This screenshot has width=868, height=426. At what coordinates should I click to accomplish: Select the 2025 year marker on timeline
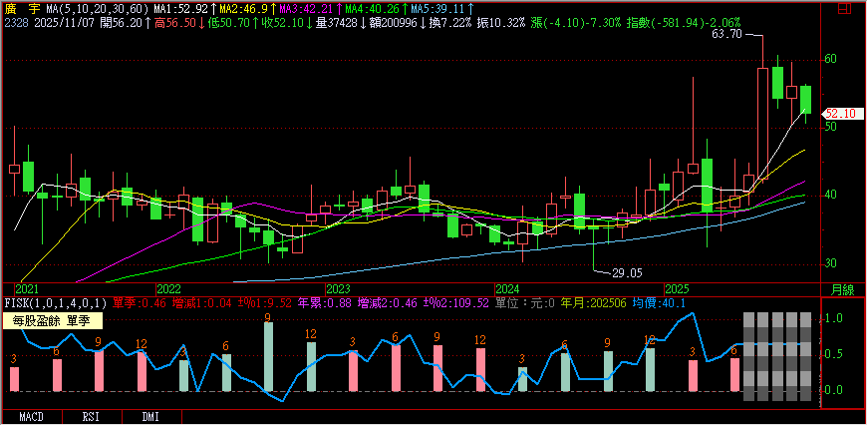pos(679,288)
